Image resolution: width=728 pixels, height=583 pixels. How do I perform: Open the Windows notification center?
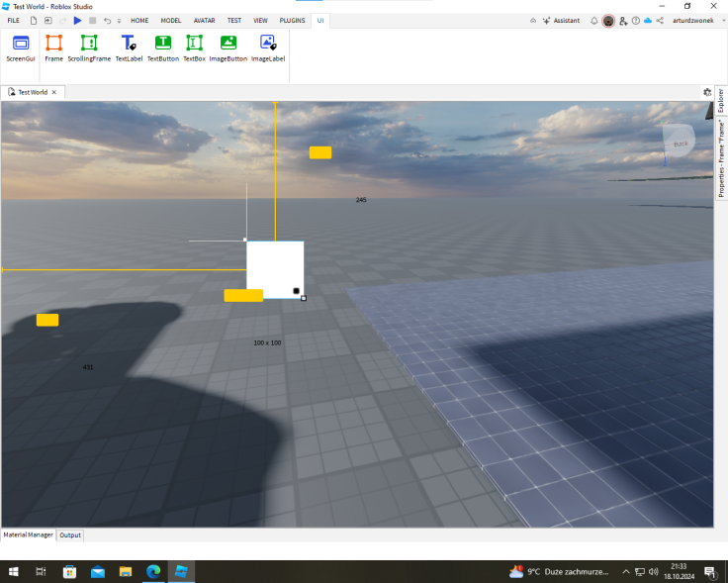point(710,572)
